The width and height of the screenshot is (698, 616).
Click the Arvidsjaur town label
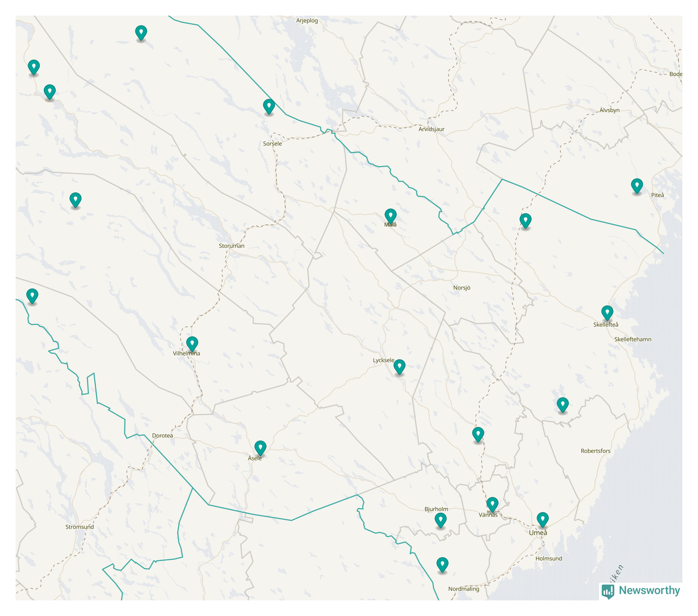[431, 129]
